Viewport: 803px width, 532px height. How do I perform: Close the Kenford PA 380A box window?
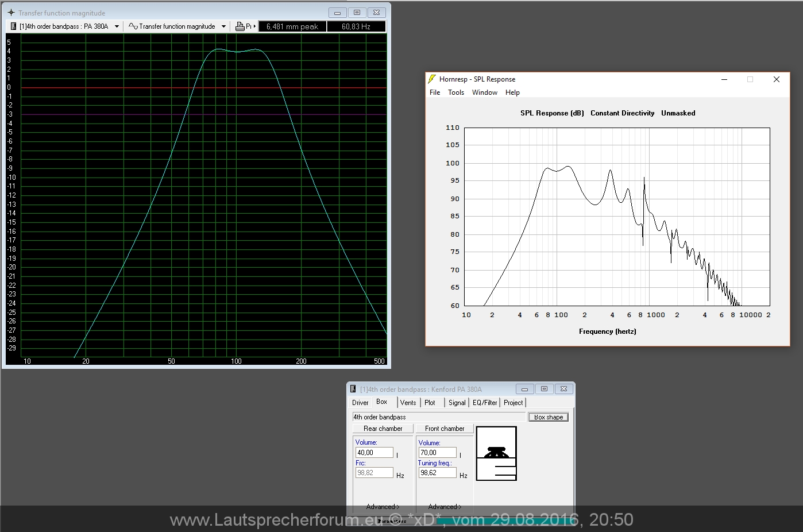click(x=563, y=389)
